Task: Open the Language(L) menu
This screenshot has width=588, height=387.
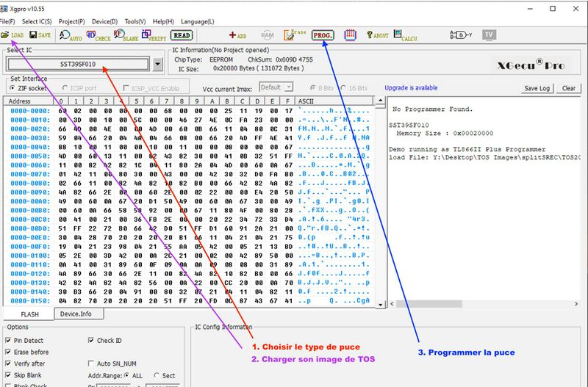Action: [x=197, y=22]
